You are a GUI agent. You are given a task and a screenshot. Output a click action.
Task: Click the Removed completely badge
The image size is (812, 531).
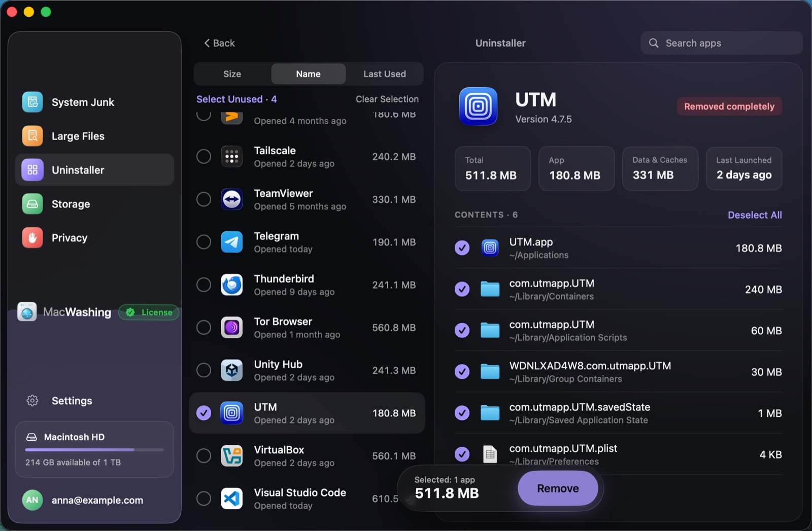[x=729, y=107]
